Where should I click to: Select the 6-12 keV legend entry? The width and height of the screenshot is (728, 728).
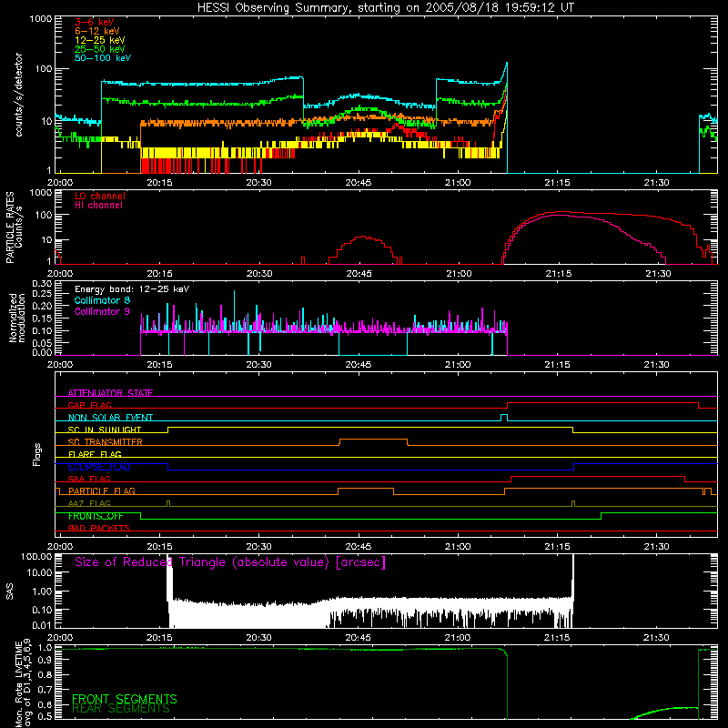97,31
